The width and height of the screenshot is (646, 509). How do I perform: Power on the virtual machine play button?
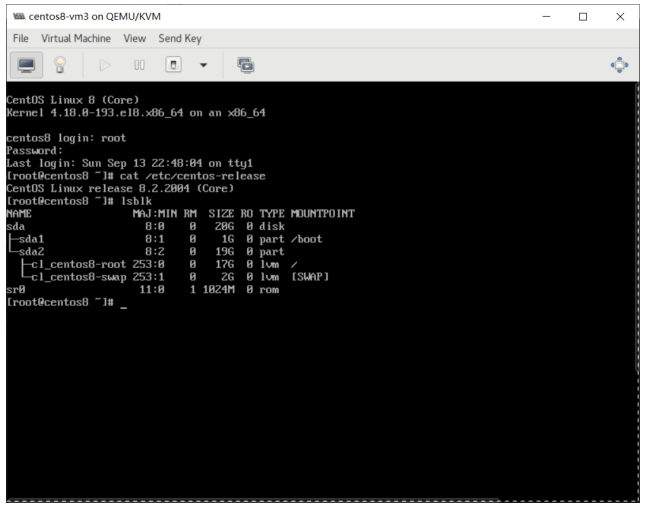(105, 65)
